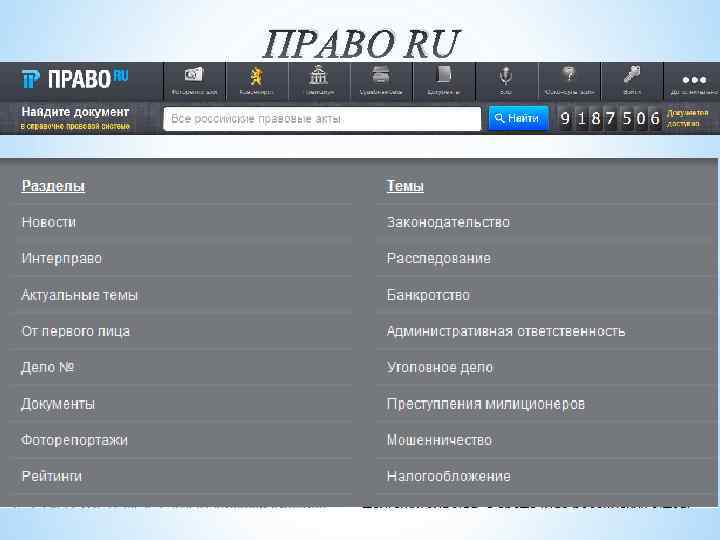
Task: Select the Банкротство topic
Action: 428,295
